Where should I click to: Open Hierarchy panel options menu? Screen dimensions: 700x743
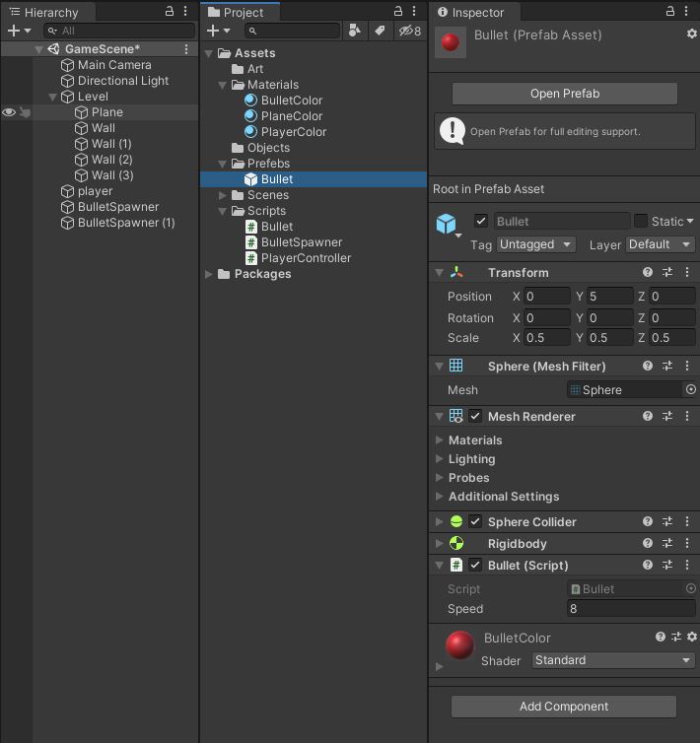(185, 12)
